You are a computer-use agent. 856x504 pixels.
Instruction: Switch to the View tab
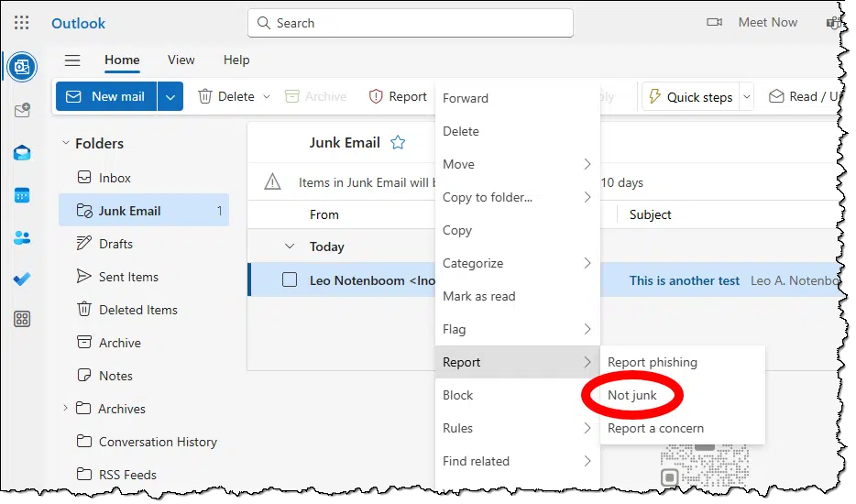pos(181,60)
